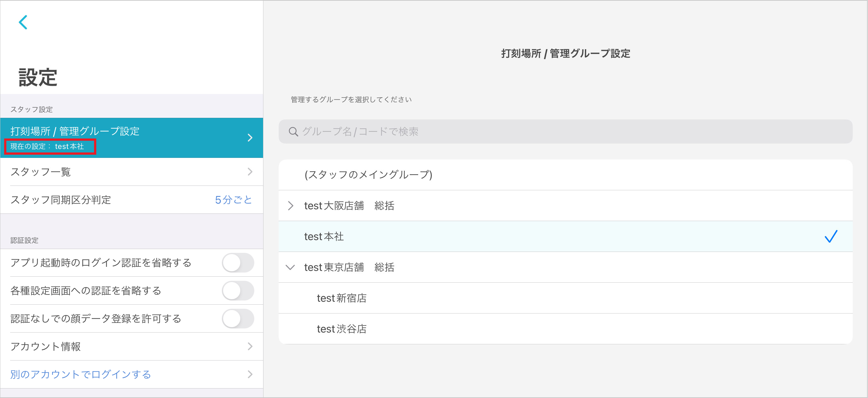Click the blue checkmark beside test本社
868x398 pixels.
point(831,236)
